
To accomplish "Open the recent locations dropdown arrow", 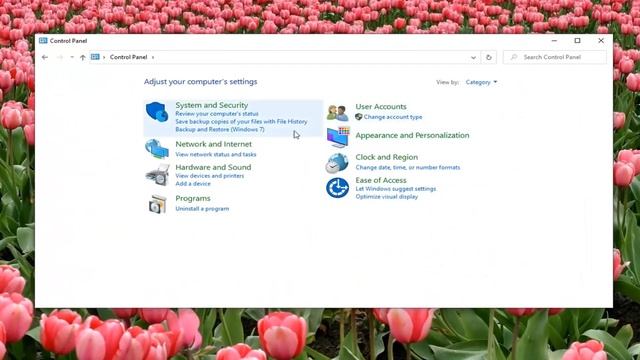I will pyautogui.click(x=72, y=57).
